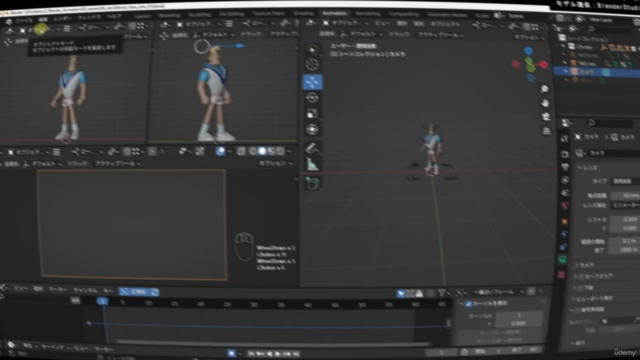This screenshot has height=360, width=640.
Task: Switch perspective/orthographic with the grid icon
Action: tap(547, 131)
